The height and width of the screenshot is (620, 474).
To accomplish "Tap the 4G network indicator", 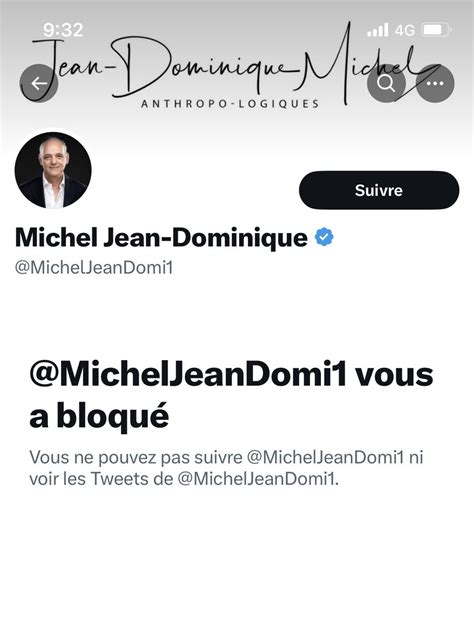I will point(405,30).
